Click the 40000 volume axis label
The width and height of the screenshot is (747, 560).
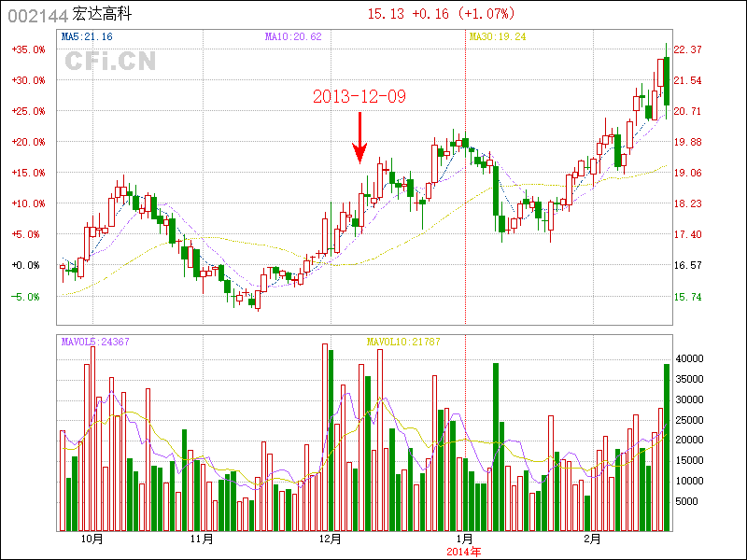pyautogui.click(x=689, y=358)
